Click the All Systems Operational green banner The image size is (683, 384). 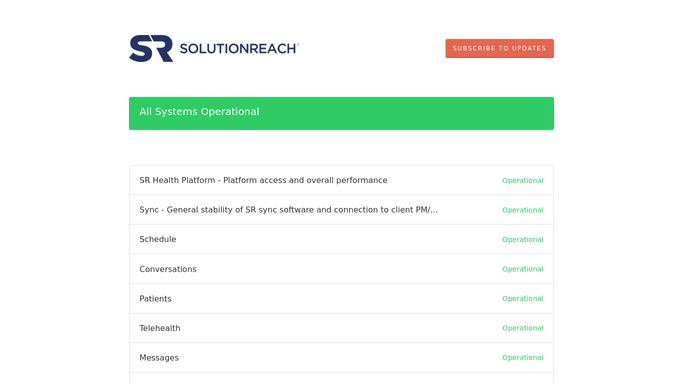(341, 113)
